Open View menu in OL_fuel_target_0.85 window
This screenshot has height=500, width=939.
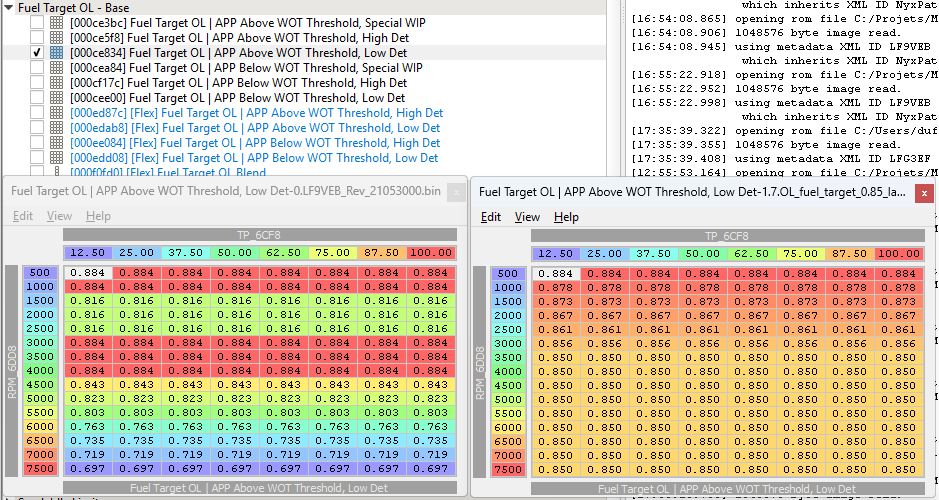pos(528,217)
